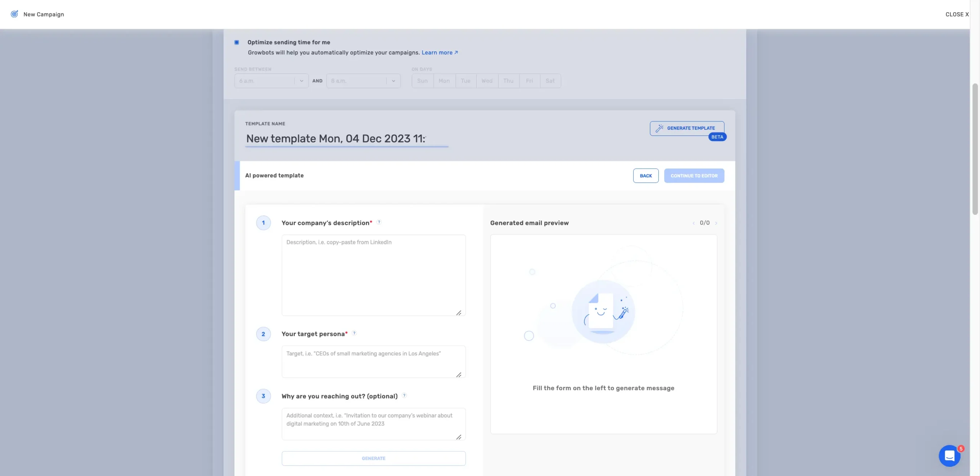Open the 8 a.m. end time dropdown
Image resolution: width=980 pixels, height=476 pixels.
(x=363, y=81)
